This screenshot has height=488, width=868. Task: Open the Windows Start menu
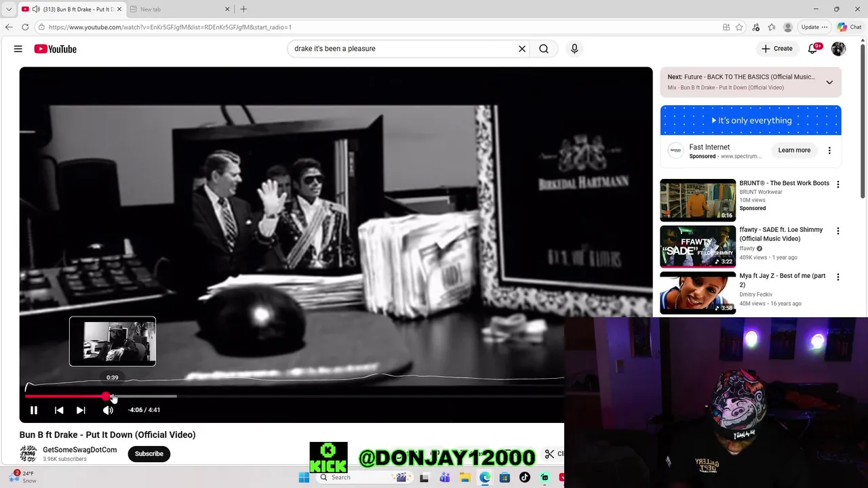coord(304,477)
